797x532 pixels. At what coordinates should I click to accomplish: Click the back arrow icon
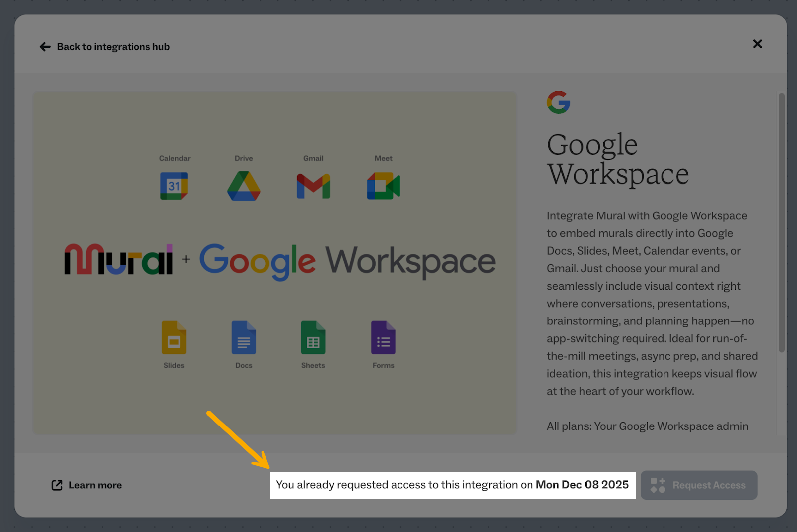click(45, 47)
